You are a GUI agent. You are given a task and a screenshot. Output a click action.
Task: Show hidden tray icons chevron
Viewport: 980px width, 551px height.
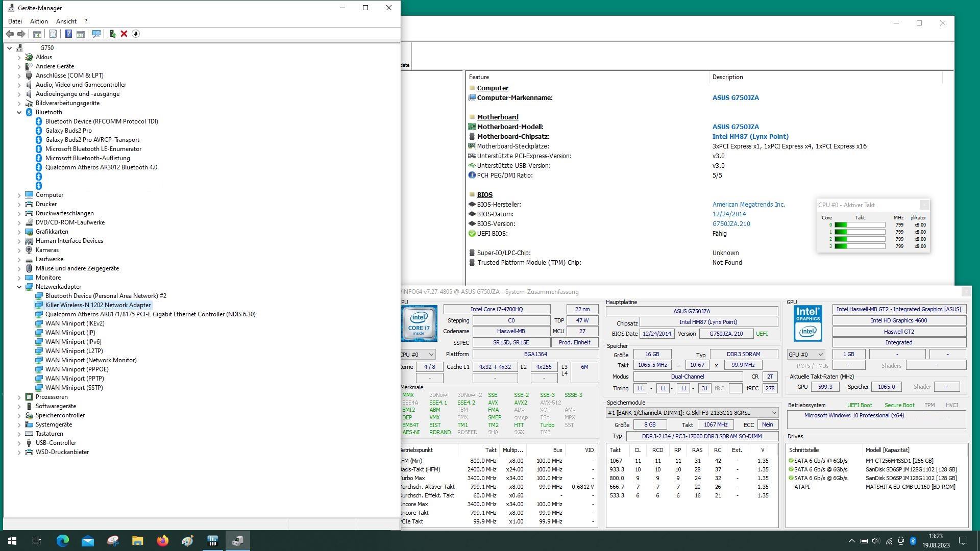[851, 541]
